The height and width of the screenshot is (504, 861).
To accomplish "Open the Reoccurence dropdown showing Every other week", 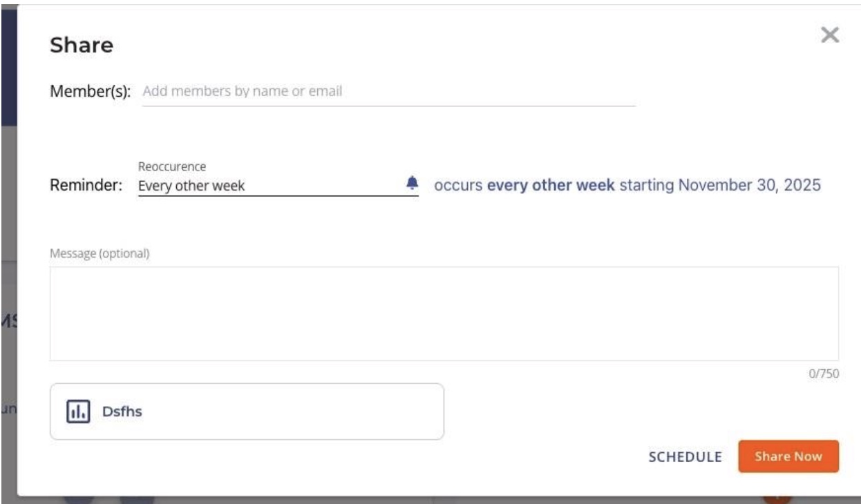I will coord(269,186).
